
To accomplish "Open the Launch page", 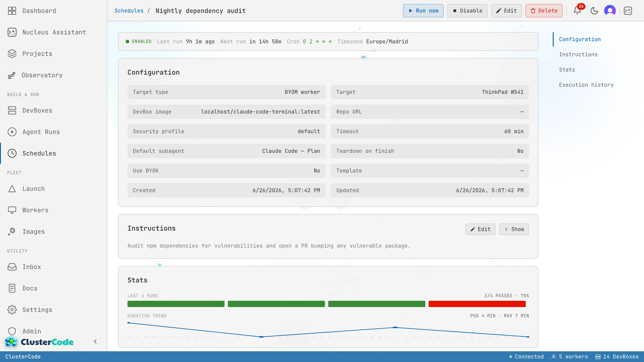I will 34,189.
